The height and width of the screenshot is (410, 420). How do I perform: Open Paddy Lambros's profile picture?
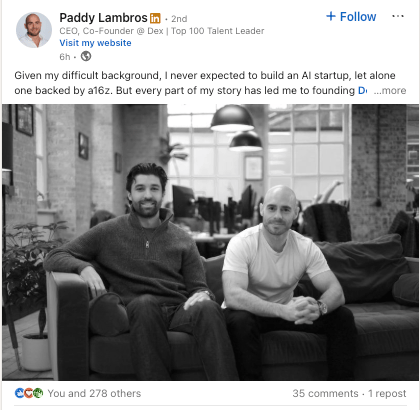(x=34, y=30)
